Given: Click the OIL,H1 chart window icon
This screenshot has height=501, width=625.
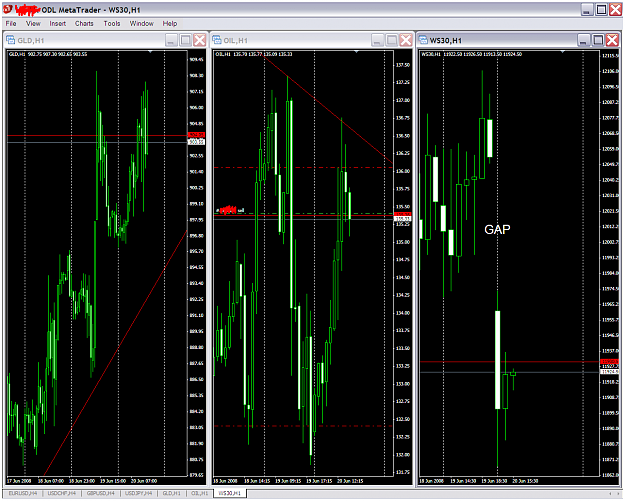Looking at the screenshot, I should pos(217,40).
